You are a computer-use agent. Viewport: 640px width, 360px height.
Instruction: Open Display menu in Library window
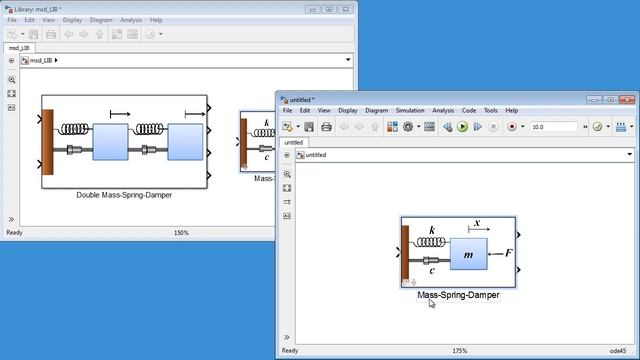pos(72,20)
